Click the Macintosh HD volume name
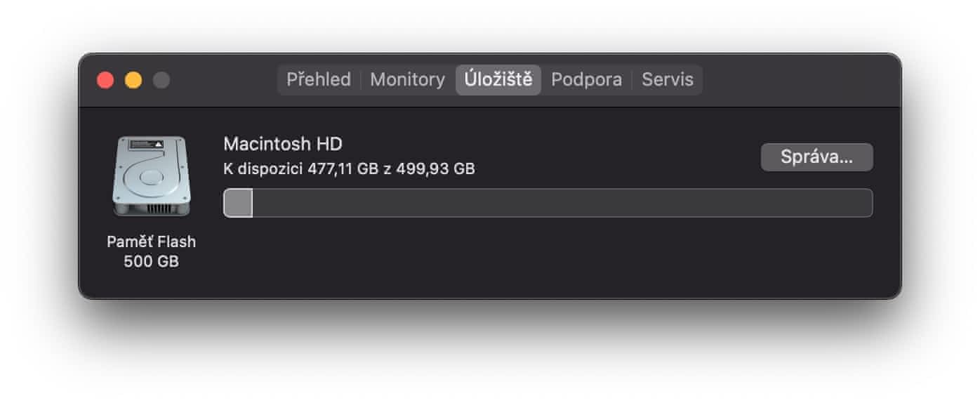Image resolution: width=980 pixels, height=403 pixels. [282, 144]
